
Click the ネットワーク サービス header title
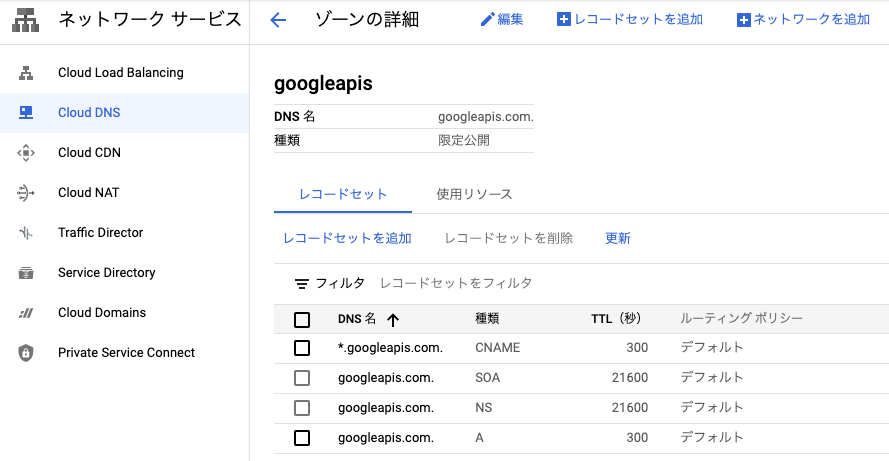pos(150,19)
